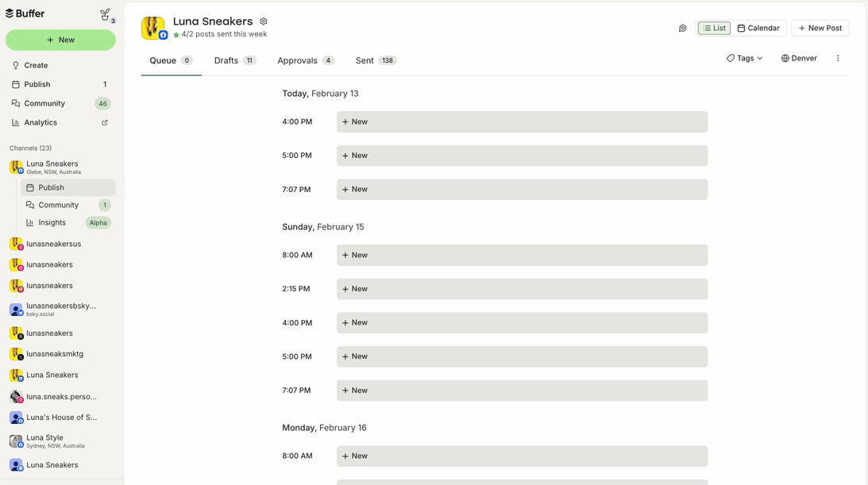Add new post at today 7:07 PM
868x485 pixels.
tap(522, 189)
